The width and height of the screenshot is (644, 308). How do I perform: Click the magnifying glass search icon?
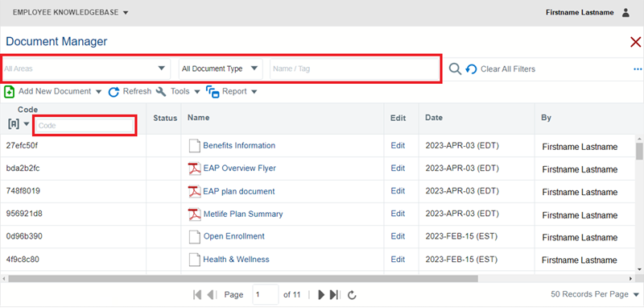click(x=455, y=69)
